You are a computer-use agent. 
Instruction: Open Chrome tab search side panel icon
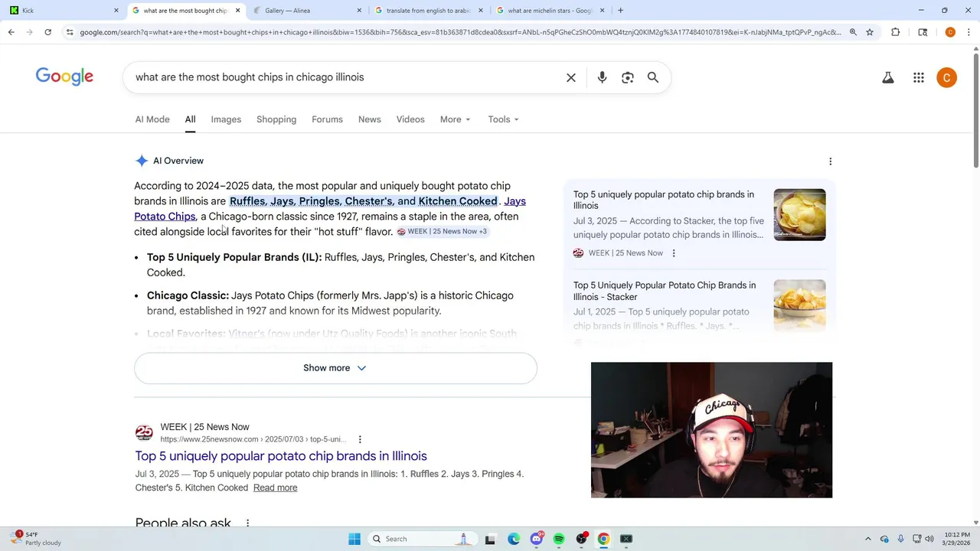pos(923,32)
